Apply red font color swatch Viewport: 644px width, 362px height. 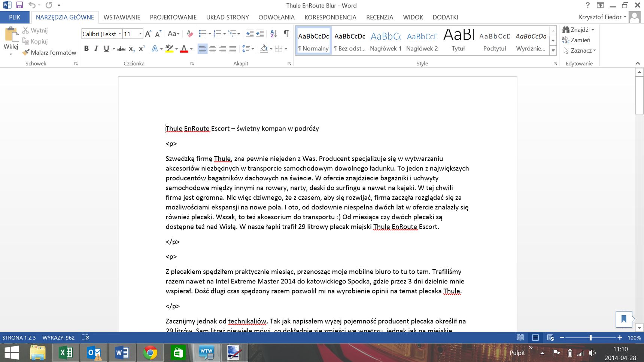pyautogui.click(x=184, y=49)
